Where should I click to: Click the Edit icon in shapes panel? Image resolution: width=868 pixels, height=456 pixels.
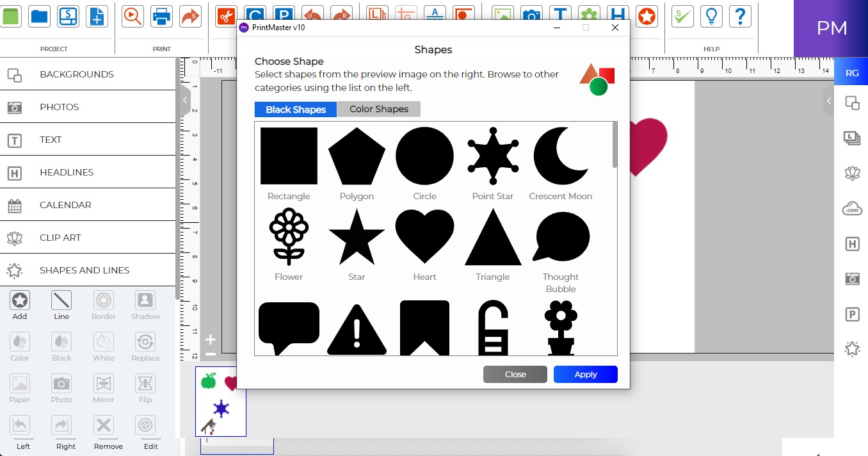[x=145, y=425]
